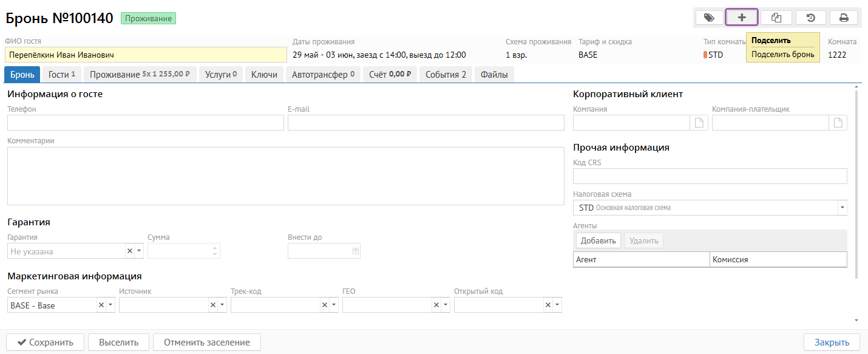Click the Выселить button

coord(119,342)
